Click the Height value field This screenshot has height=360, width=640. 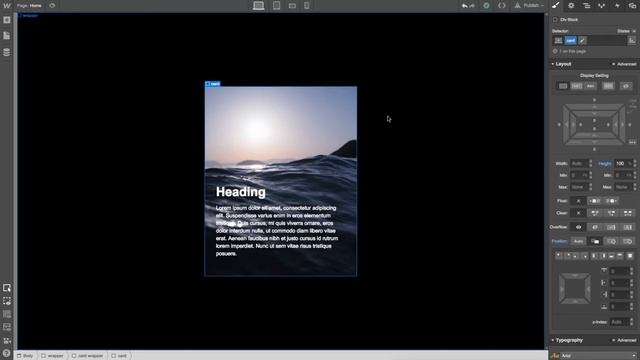pos(623,163)
